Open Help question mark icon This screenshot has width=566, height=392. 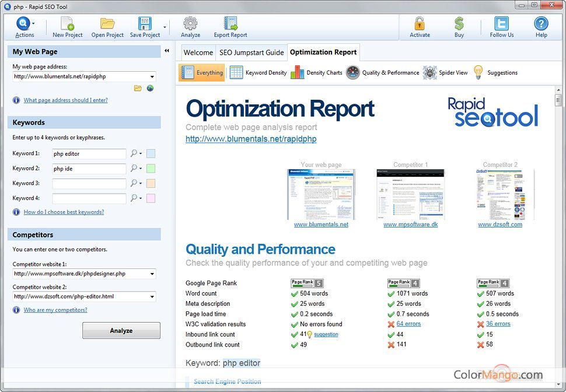tap(541, 24)
